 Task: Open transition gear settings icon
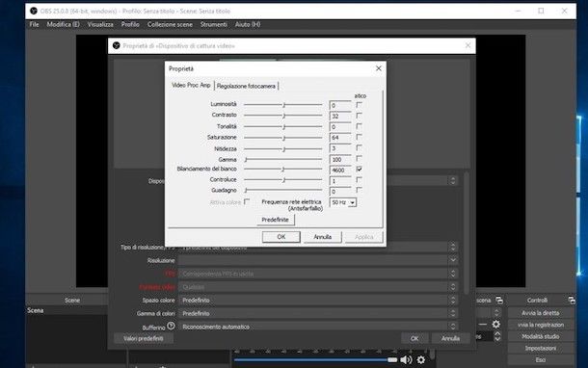(x=495, y=324)
